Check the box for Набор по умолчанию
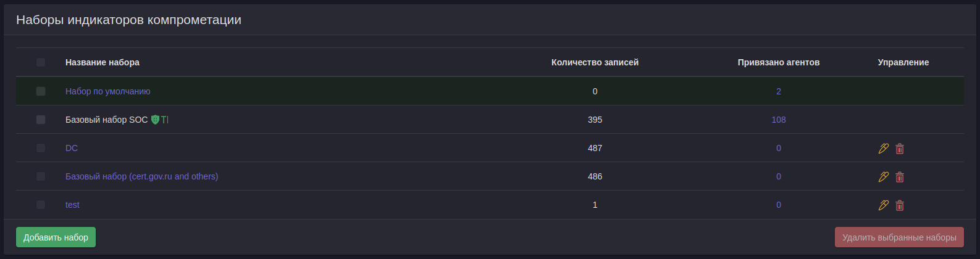The height and width of the screenshot is (259, 980). coord(41,91)
